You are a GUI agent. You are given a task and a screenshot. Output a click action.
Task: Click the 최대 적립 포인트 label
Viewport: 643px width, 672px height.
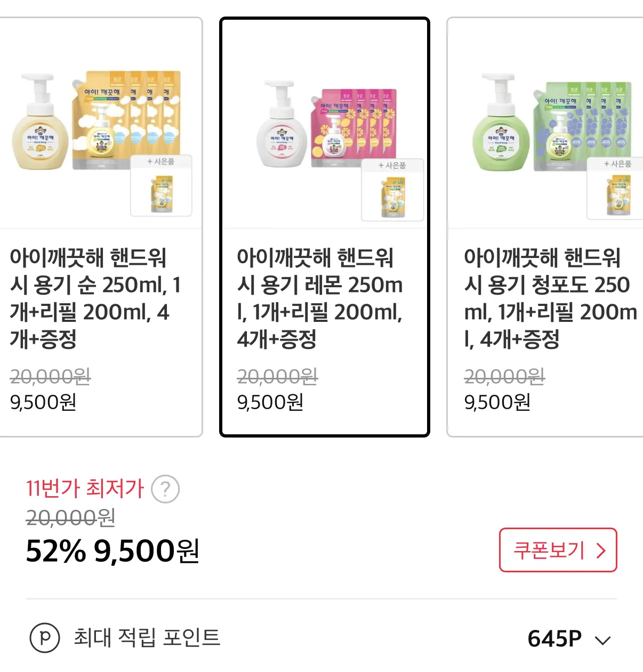[147, 637]
